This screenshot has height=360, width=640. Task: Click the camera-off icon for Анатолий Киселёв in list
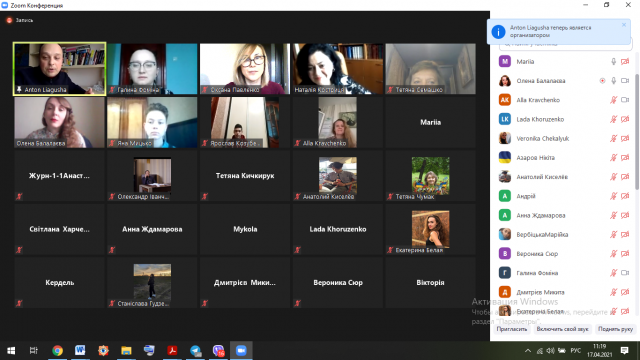[x=625, y=177]
